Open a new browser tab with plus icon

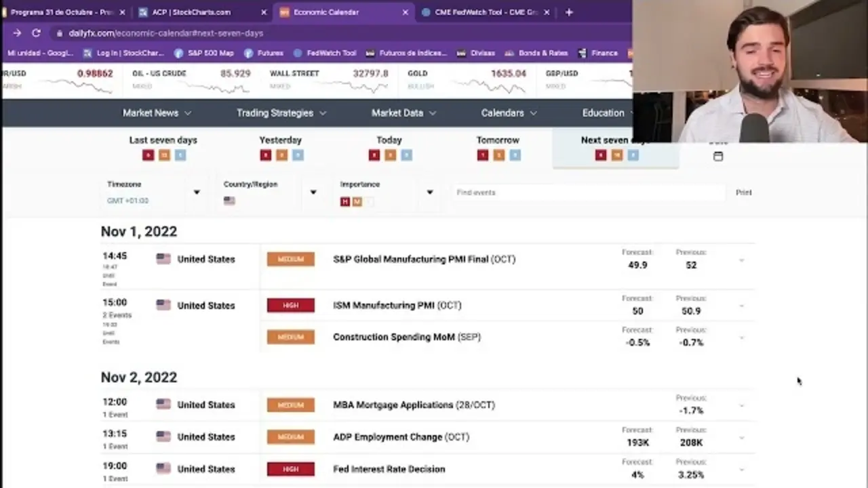pos(569,12)
